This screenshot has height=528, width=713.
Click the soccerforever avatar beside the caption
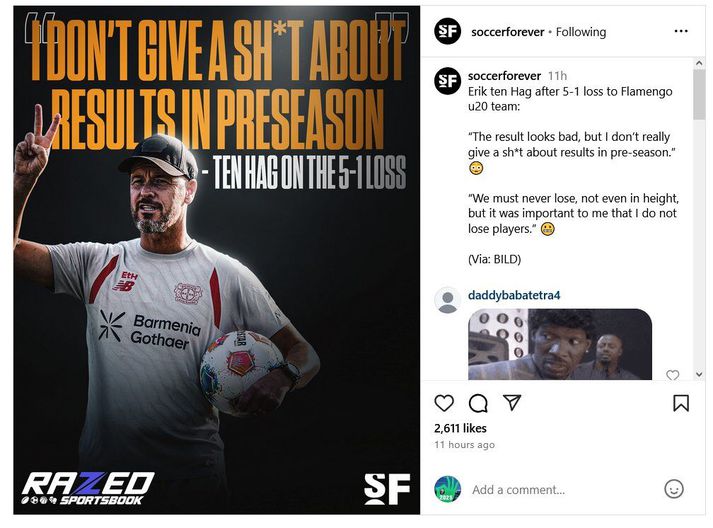pyautogui.click(x=447, y=80)
